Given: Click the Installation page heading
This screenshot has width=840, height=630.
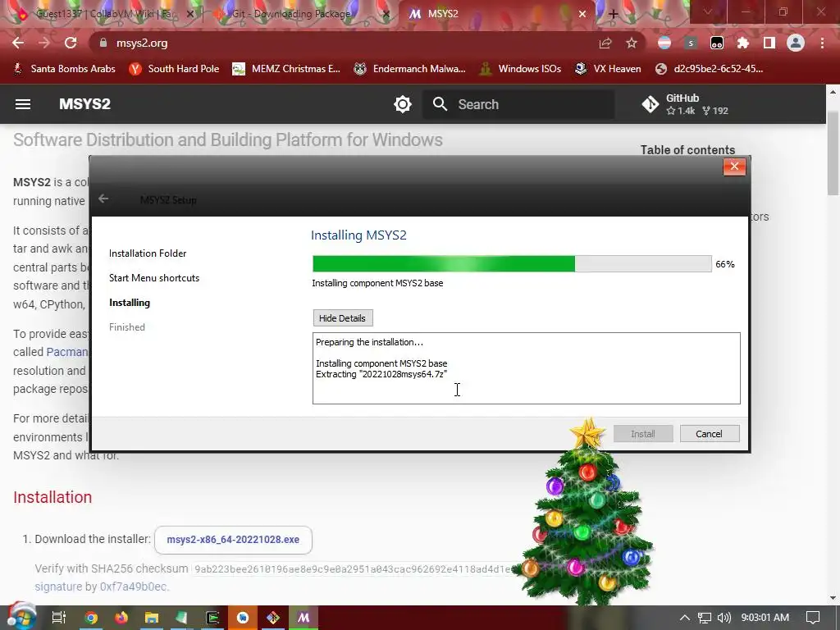Looking at the screenshot, I should pos(52,497).
